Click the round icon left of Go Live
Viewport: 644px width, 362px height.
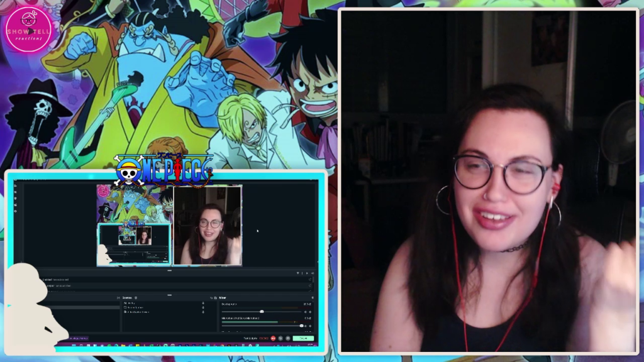287,338
